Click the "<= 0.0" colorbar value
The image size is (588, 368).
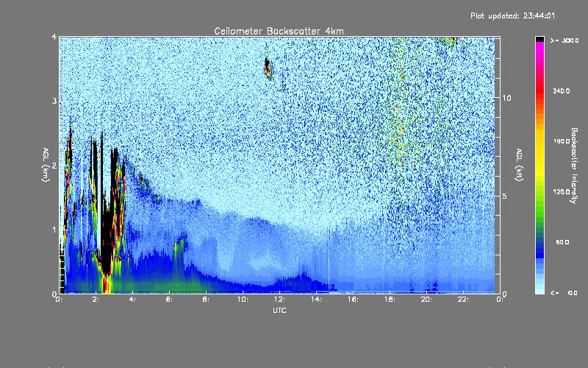tap(564, 293)
